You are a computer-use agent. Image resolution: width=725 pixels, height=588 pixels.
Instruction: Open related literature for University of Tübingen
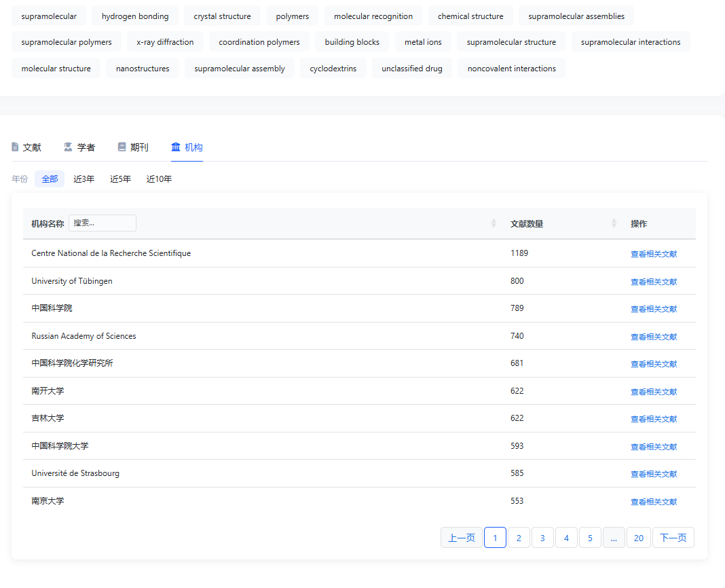[653, 282]
